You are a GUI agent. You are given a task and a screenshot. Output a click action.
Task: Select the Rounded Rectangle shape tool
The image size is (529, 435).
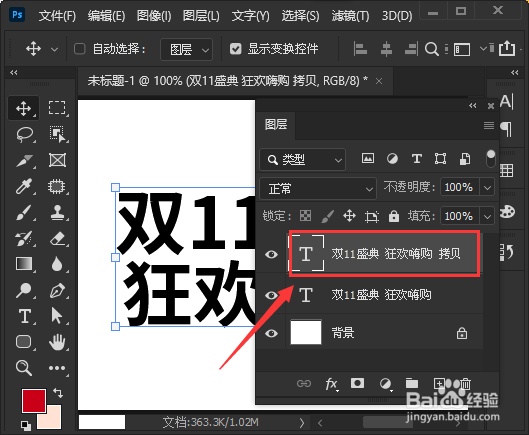pyautogui.click(x=24, y=342)
